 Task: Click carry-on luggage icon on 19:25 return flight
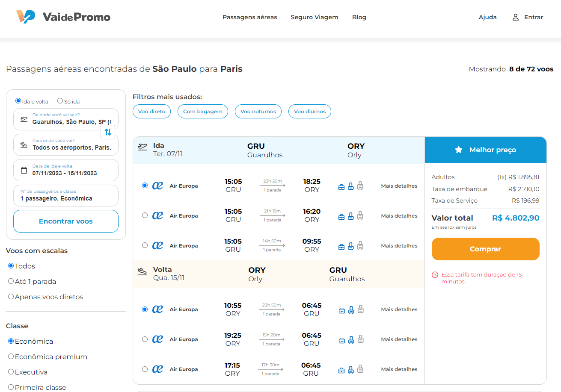pos(351,340)
